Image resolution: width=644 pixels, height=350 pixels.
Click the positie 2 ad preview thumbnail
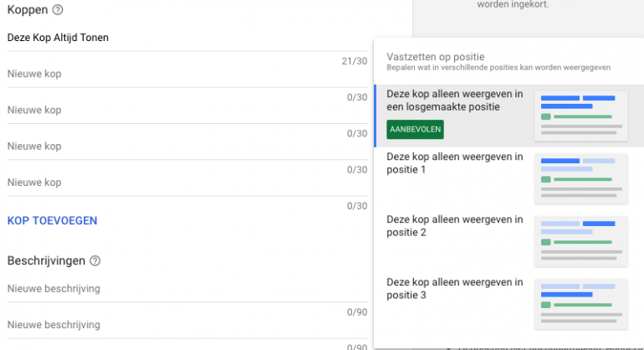581,241
